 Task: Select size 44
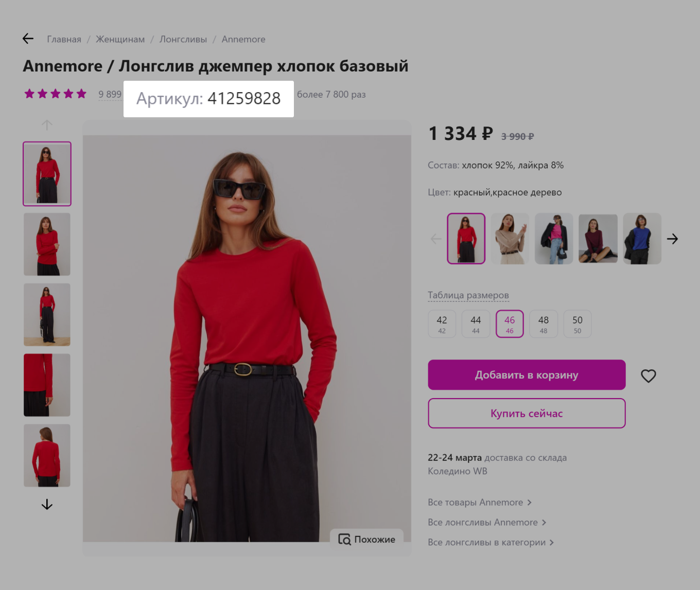coord(476,324)
